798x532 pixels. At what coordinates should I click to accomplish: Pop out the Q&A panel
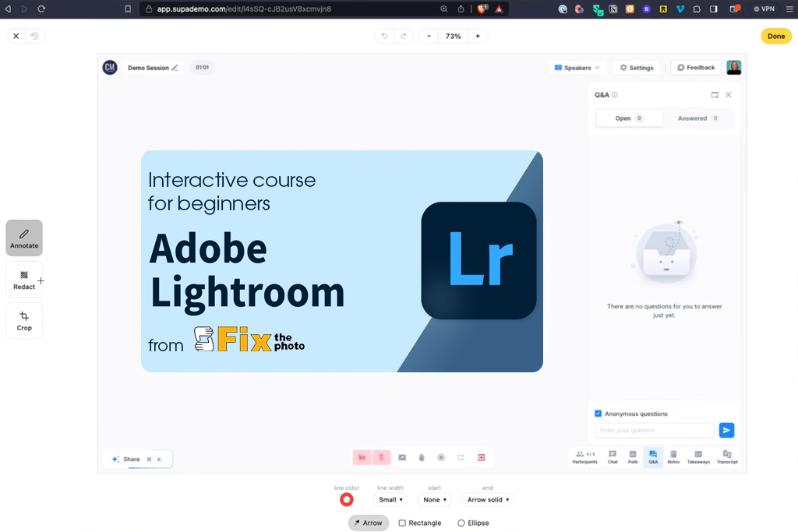coord(715,95)
